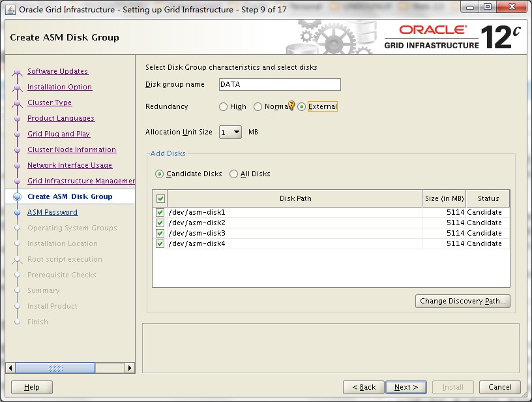This screenshot has width=532, height=402.
Task: Select /dev/asm-disk1 path text
Action: click(x=197, y=213)
